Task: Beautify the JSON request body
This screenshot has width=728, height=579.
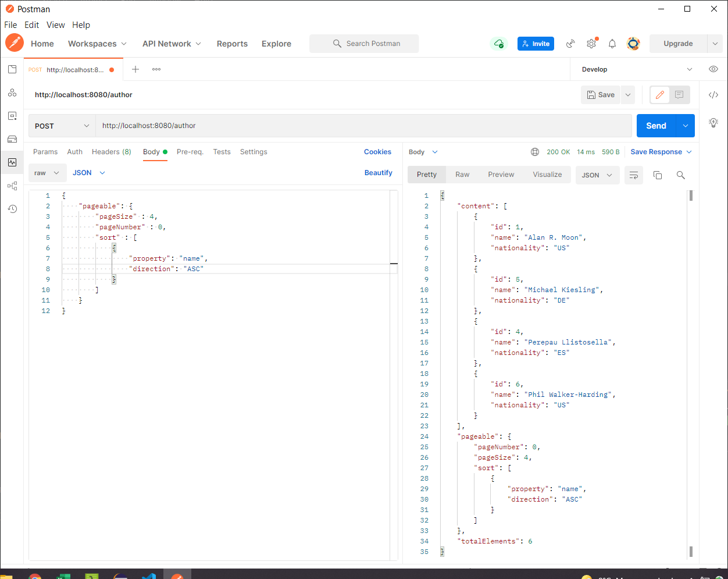Action: (379, 172)
